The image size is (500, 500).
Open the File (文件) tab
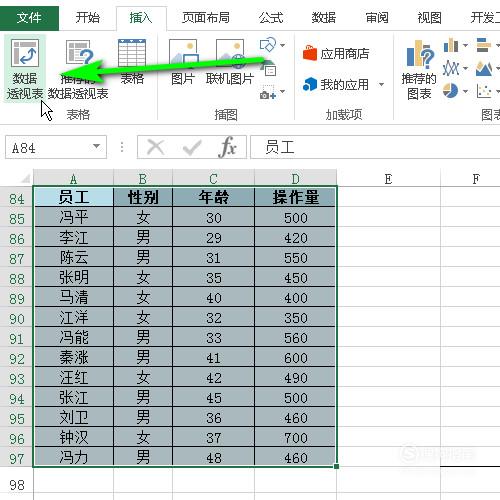point(29,18)
